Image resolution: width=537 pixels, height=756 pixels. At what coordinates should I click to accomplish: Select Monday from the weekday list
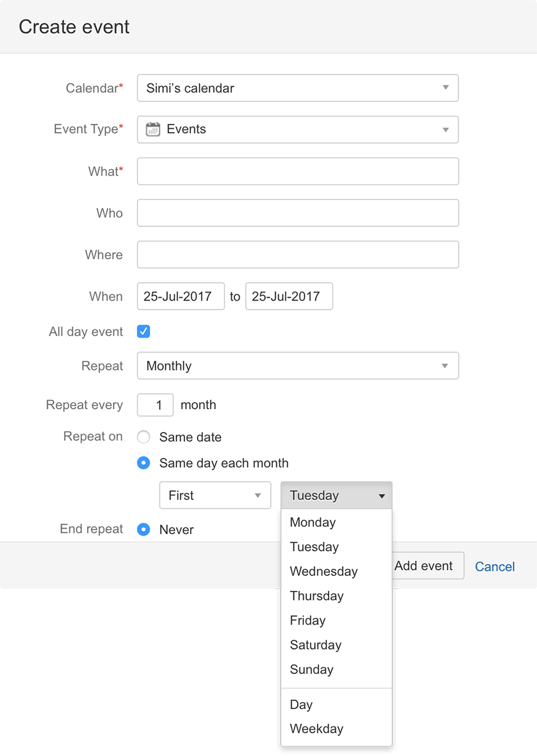coord(313,522)
